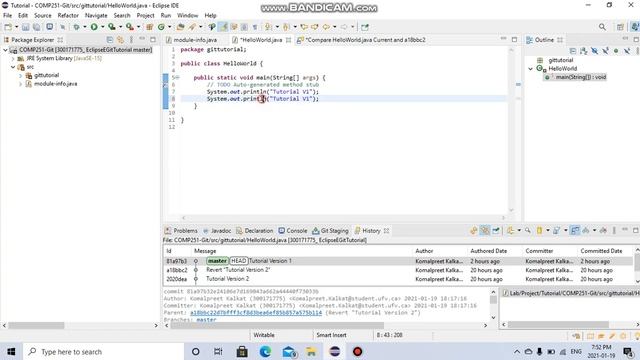
Task: Open dropdown beside the yellow History filter icon
Action: (x=548, y=231)
